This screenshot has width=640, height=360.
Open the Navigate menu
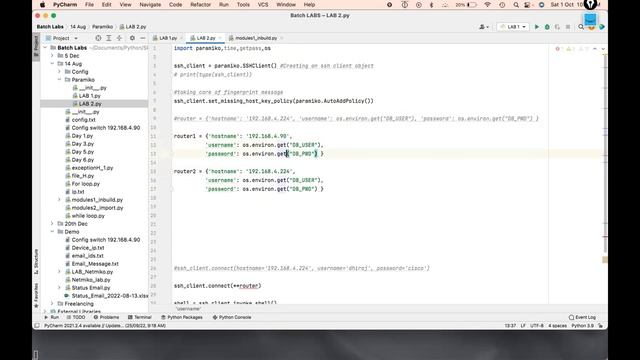pyautogui.click(x=150, y=5)
